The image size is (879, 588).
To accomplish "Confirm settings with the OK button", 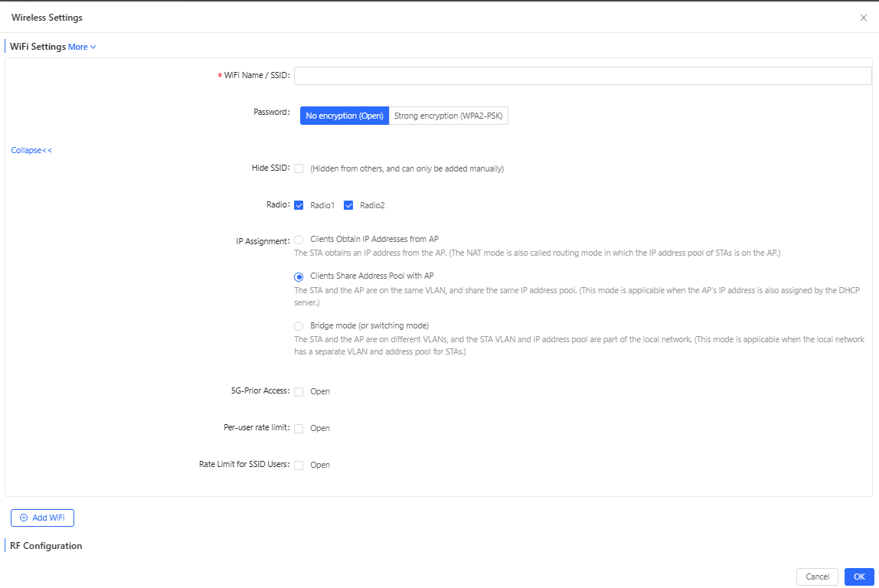I will [859, 577].
